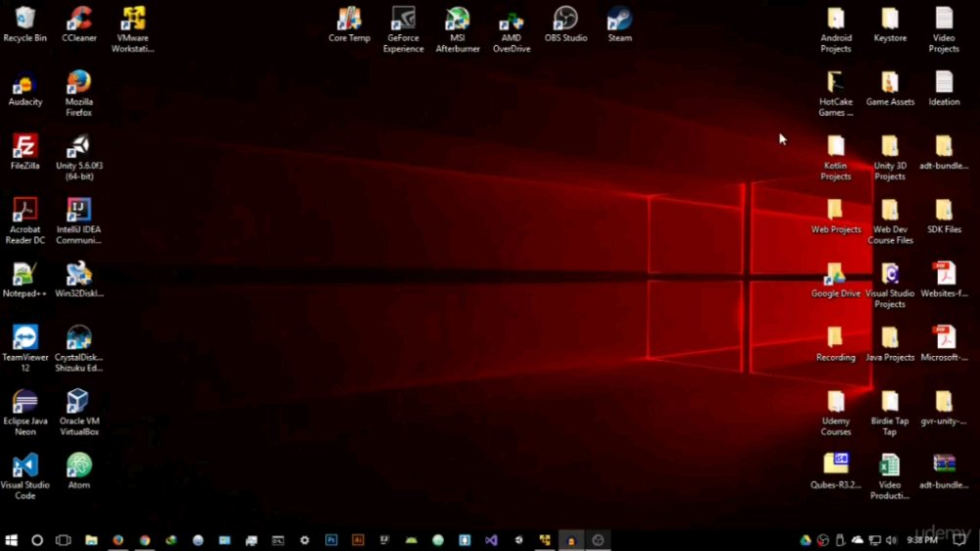
Task: Select the Steam desktop shortcut
Action: (619, 25)
